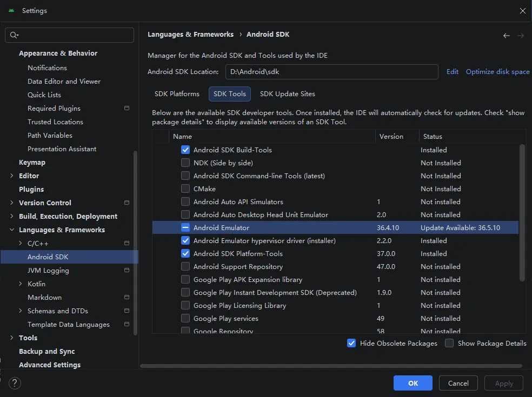Expand the Kotlin settings node

coord(21,284)
